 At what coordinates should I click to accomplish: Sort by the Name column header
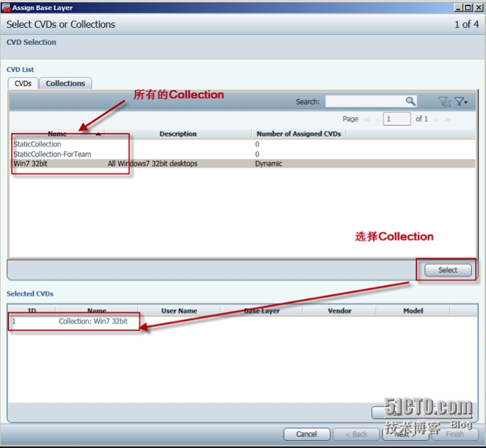57,134
